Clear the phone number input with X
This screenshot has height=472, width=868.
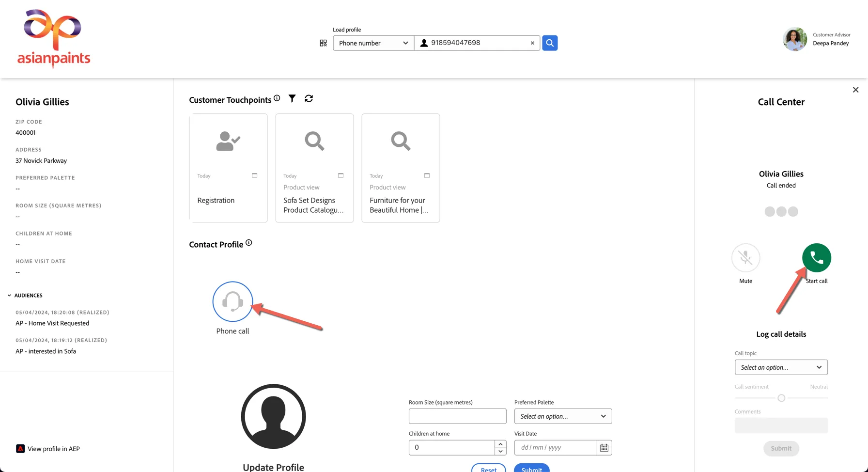coord(532,43)
